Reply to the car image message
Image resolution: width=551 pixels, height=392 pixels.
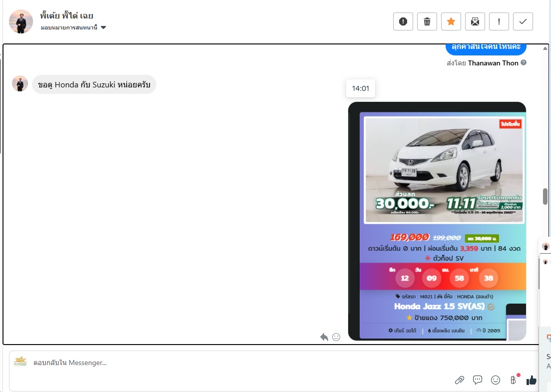click(324, 337)
